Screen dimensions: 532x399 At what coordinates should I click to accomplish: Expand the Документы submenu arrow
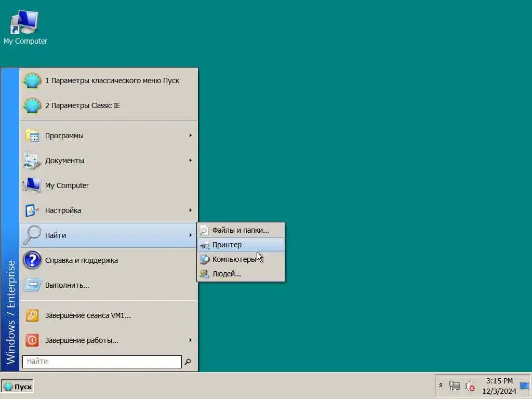[x=191, y=160]
